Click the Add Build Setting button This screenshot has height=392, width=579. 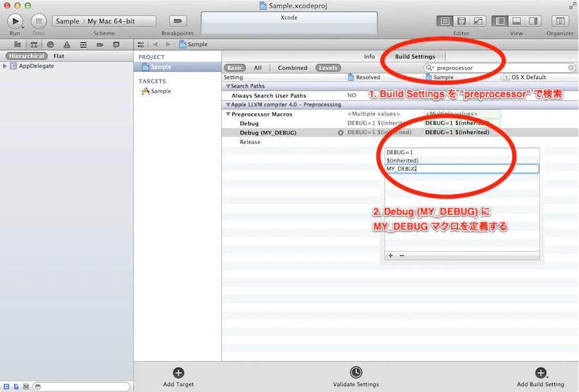[540, 377]
